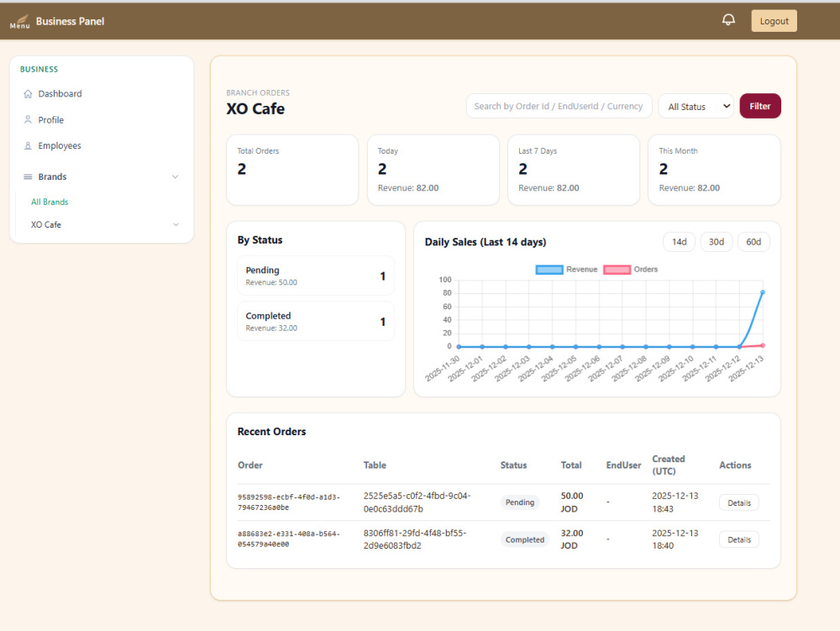Click the created time 2025-12-13 18:43
The width and height of the screenshot is (840, 631).
675,502
